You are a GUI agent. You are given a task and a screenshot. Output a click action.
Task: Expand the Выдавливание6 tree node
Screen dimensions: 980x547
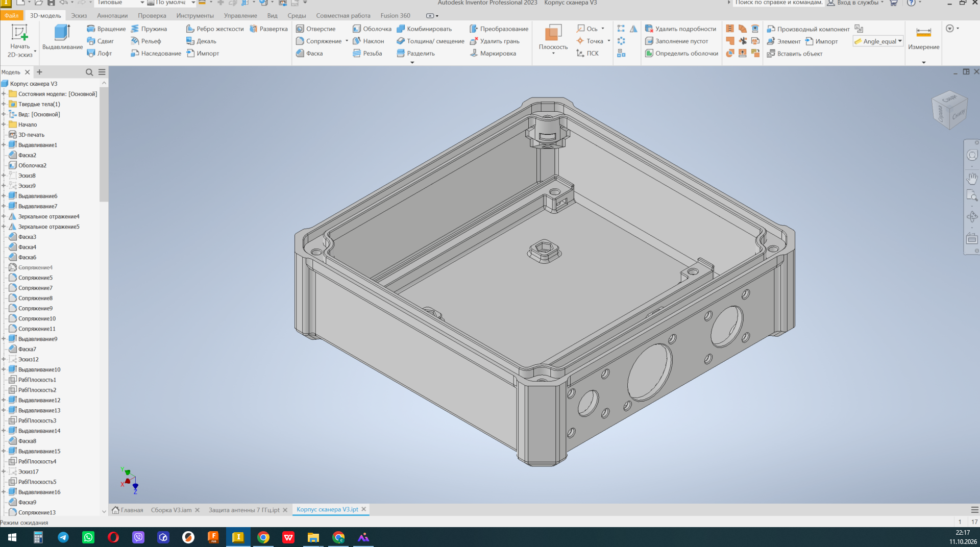[x=4, y=196]
